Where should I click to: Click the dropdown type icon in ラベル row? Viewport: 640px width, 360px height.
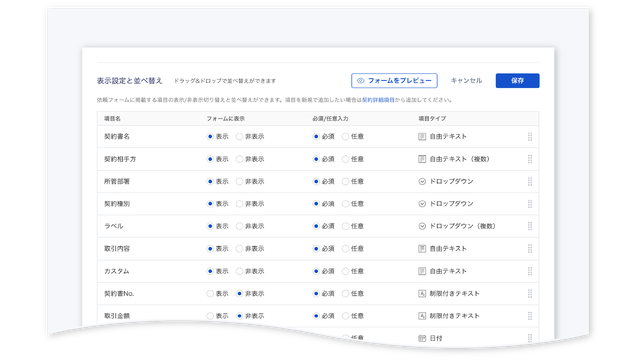coord(422,226)
